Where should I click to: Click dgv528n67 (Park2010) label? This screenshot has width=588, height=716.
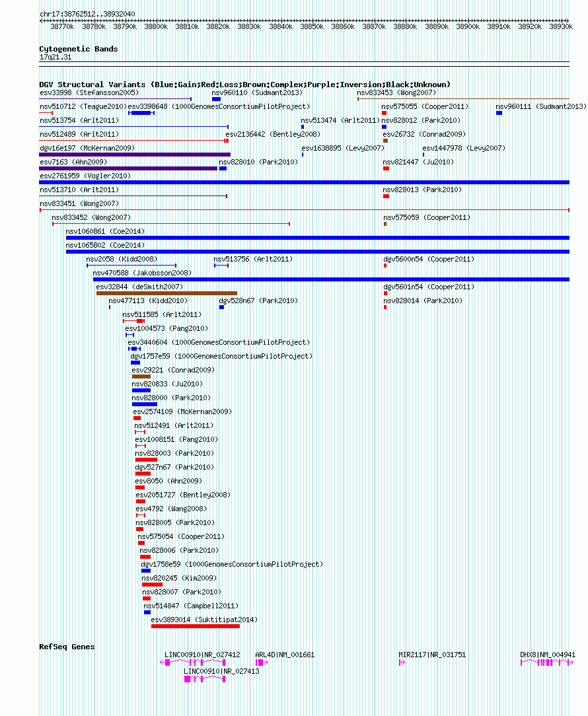258,301
